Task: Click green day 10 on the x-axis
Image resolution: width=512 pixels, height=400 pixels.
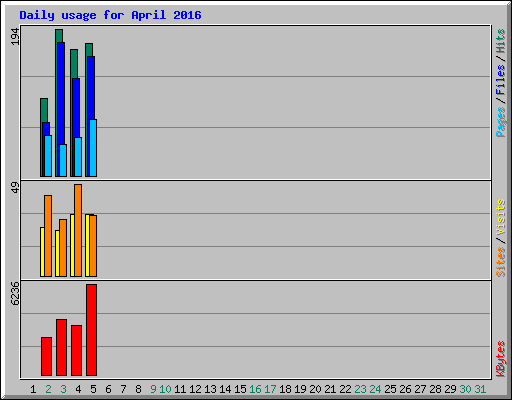Action: 165,389
